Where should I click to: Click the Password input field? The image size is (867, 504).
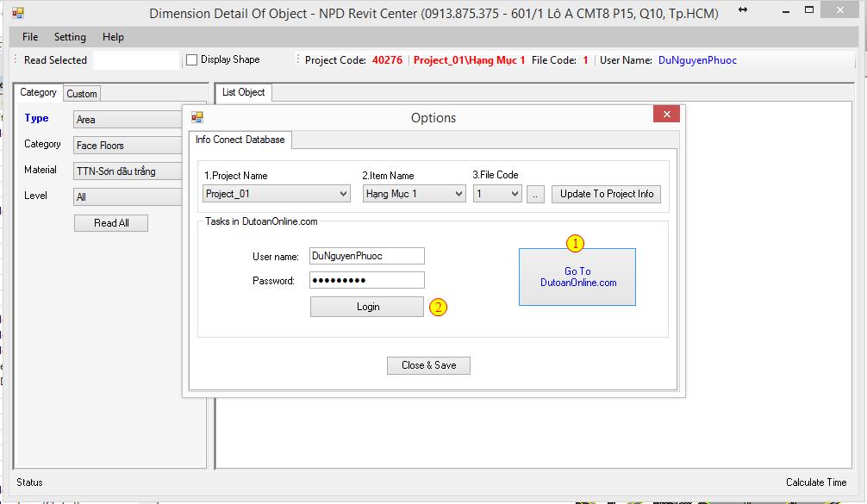[x=366, y=280]
